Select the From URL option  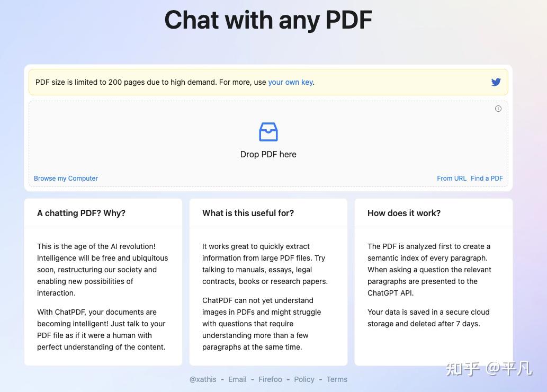pos(451,179)
